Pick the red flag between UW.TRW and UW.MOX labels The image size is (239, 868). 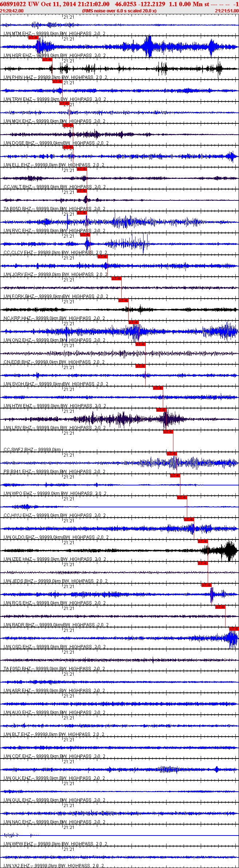pos(64,103)
